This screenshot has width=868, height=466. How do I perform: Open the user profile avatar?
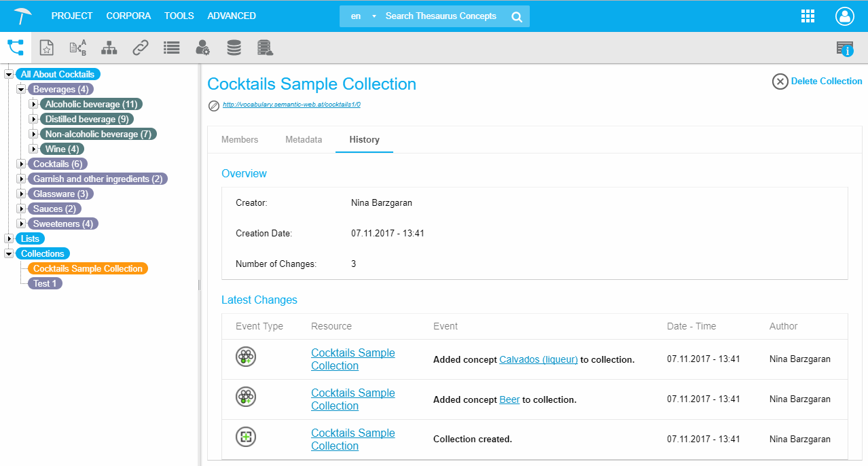tap(845, 16)
